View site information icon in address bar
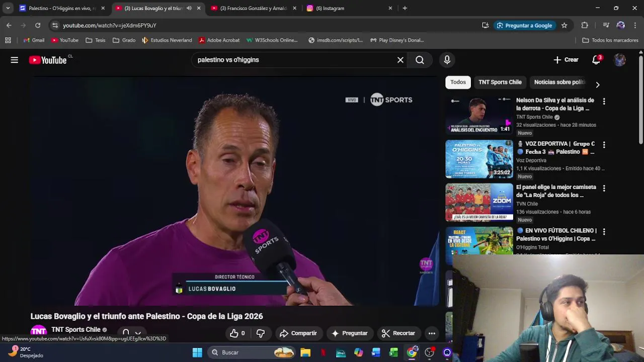This screenshot has width=644, height=362. (x=55, y=25)
